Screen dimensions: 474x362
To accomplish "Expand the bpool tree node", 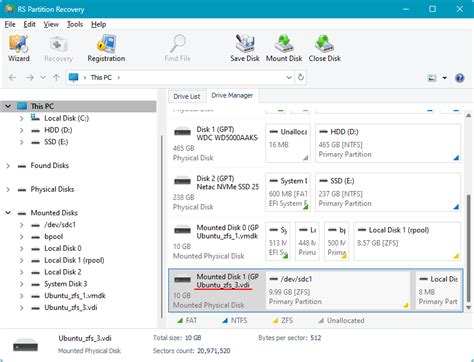I will point(21,237).
